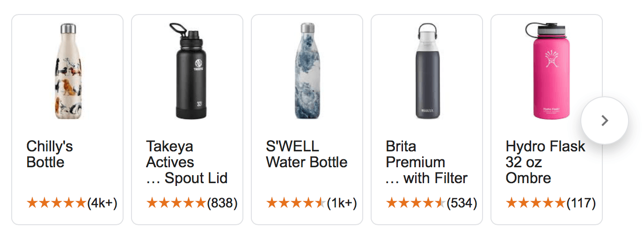Open the 534 reviews count for Brita

[462, 203]
